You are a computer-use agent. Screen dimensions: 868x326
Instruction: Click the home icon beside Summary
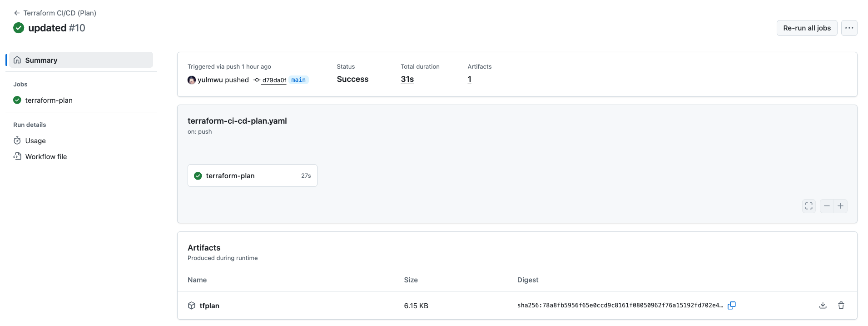pos(17,60)
